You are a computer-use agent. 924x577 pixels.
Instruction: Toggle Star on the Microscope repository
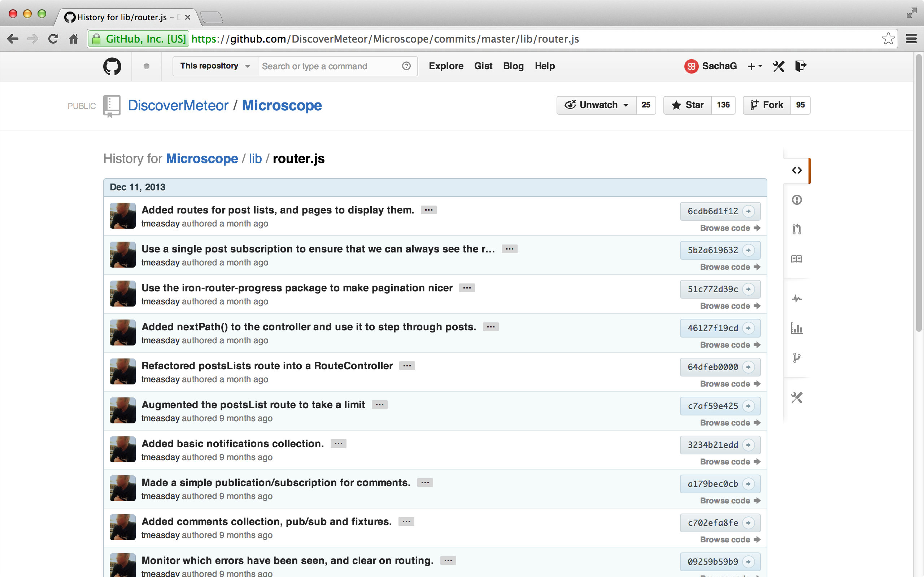tap(688, 105)
